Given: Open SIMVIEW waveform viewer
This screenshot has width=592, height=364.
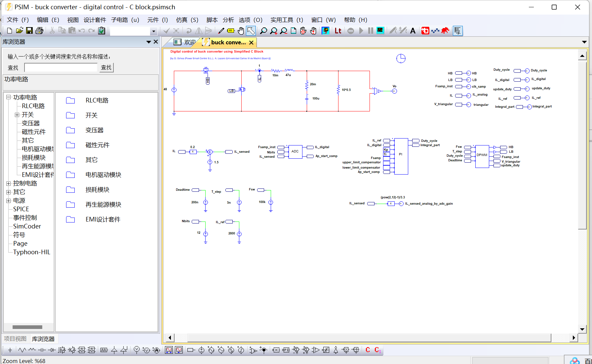Looking at the screenshot, I should tap(380, 31).
